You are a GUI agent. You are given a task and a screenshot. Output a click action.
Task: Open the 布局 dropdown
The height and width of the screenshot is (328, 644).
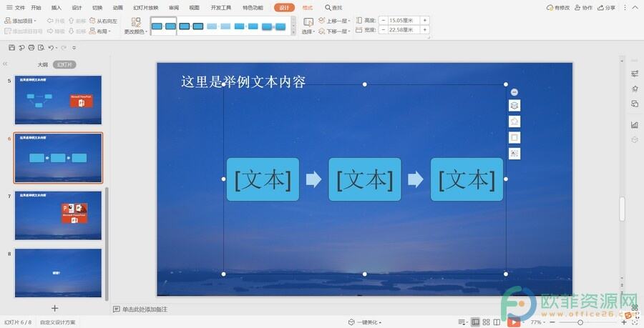[100, 31]
